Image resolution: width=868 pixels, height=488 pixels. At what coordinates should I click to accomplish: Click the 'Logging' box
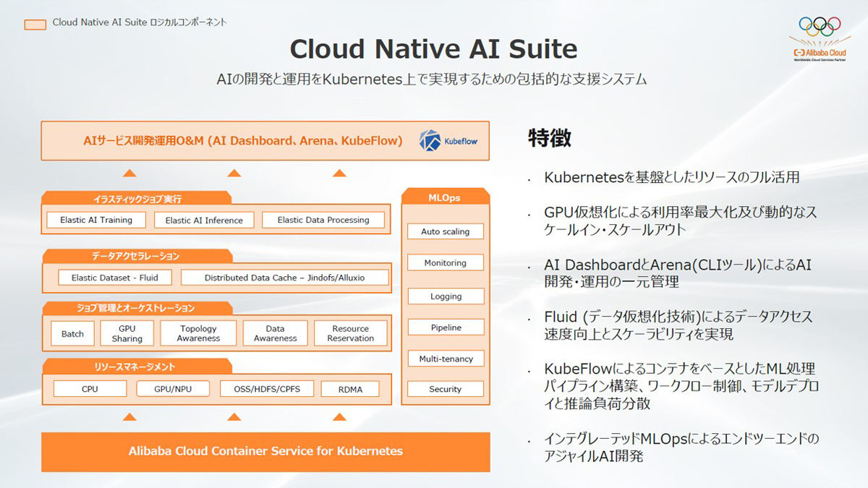446,296
